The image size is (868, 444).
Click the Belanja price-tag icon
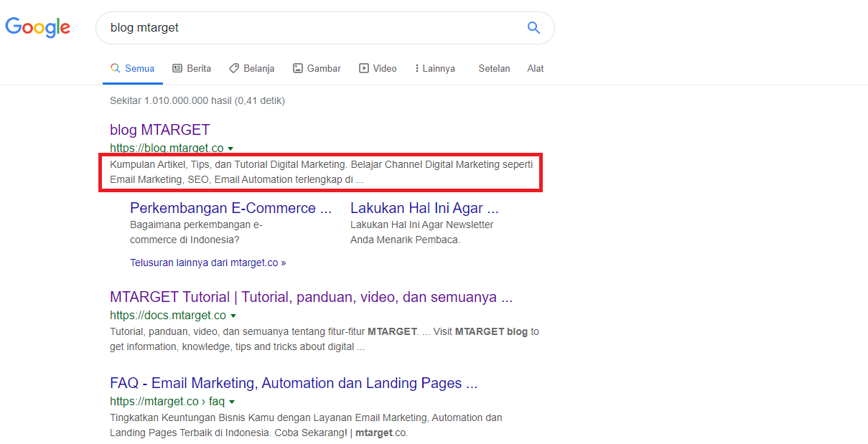click(x=235, y=68)
